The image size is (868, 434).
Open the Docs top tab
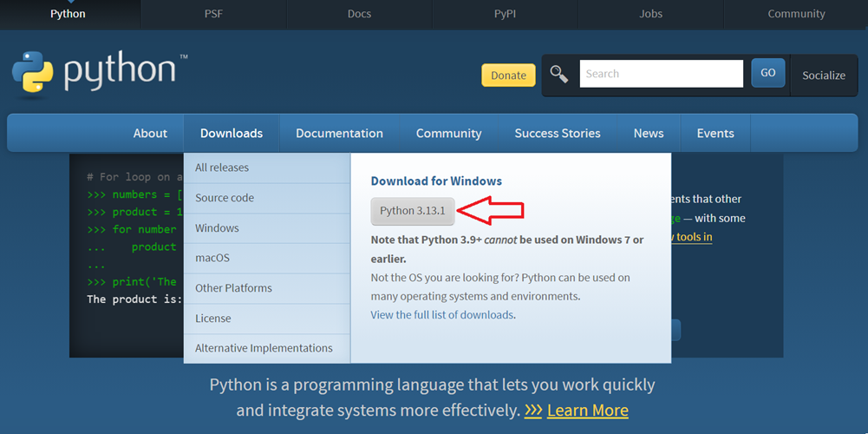[359, 14]
